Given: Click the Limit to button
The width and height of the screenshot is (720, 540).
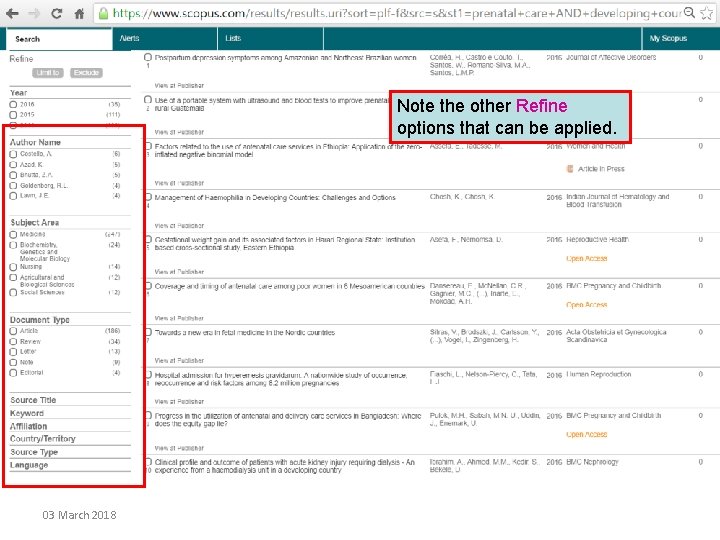Looking at the screenshot, I should point(48,73).
